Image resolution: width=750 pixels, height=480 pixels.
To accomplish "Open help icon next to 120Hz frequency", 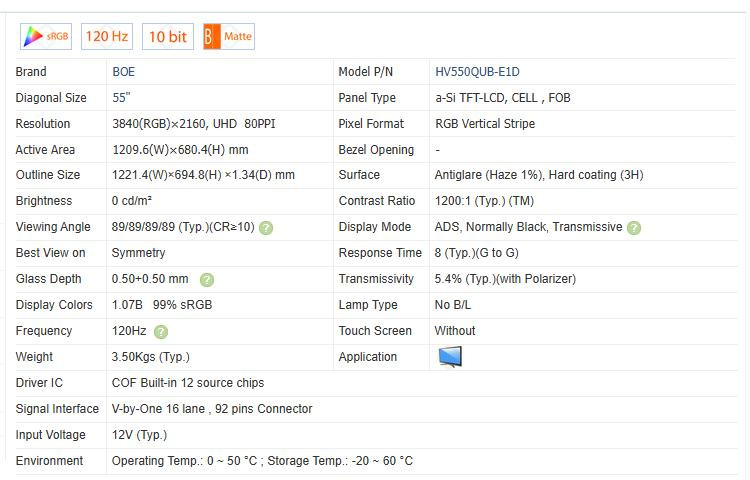I will point(162,332).
